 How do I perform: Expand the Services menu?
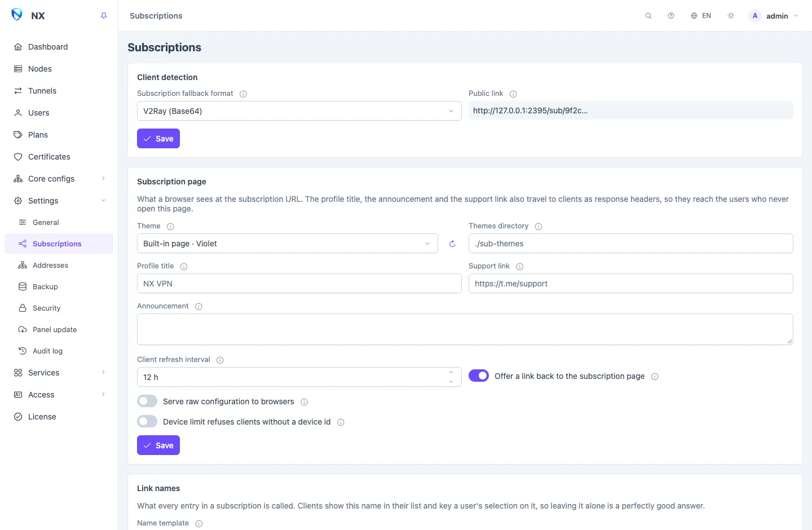coord(59,373)
